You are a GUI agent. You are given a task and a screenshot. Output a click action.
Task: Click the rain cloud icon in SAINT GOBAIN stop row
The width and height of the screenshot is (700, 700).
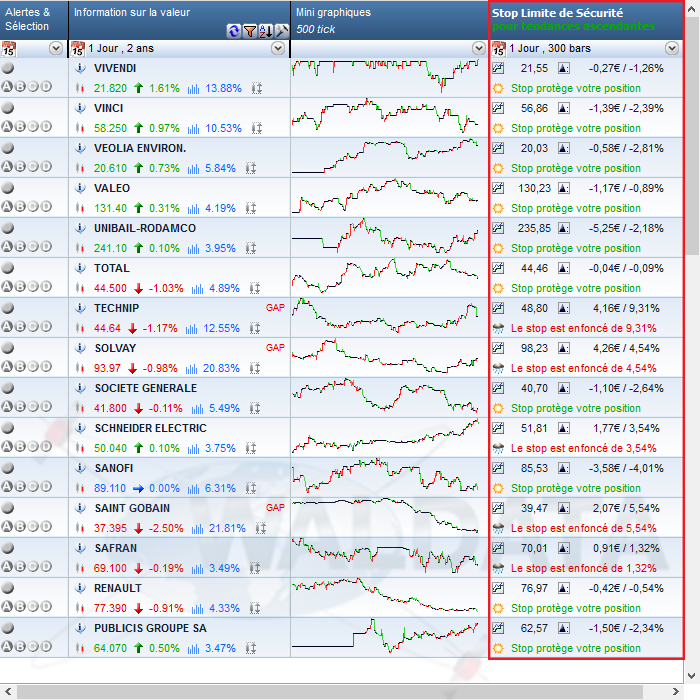tap(498, 529)
